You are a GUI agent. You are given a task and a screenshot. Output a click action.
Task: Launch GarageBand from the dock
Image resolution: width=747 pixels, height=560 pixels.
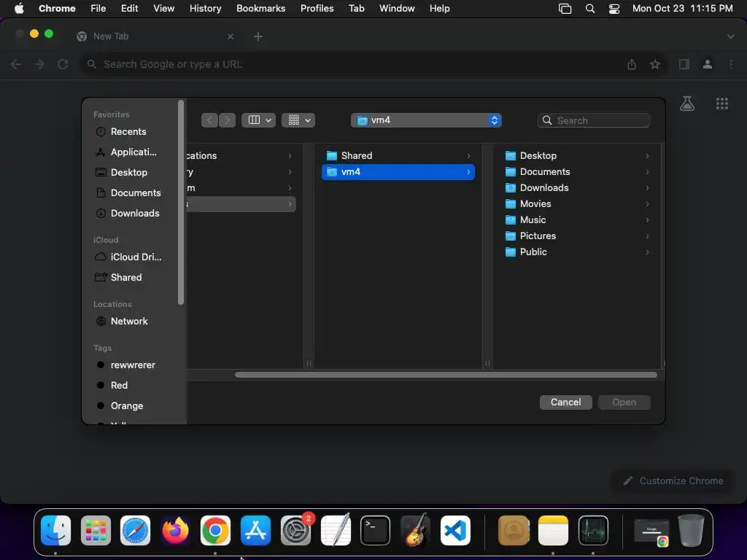(x=415, y=530)
